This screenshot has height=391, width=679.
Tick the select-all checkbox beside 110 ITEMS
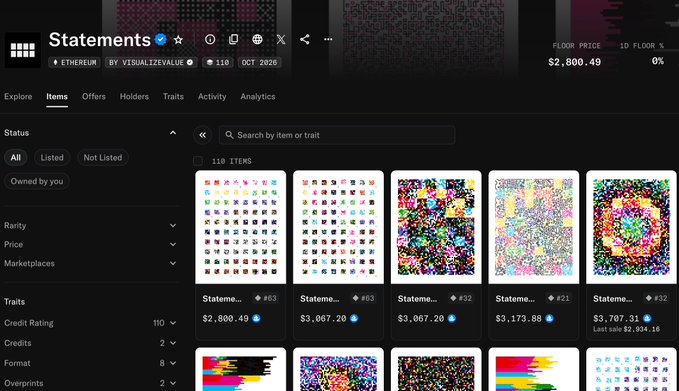pos(198,161)
